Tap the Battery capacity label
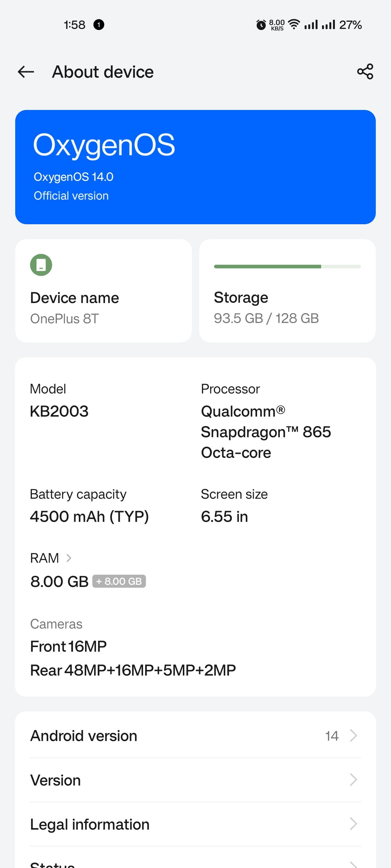 pyautogui.click(x=78, y=494)
